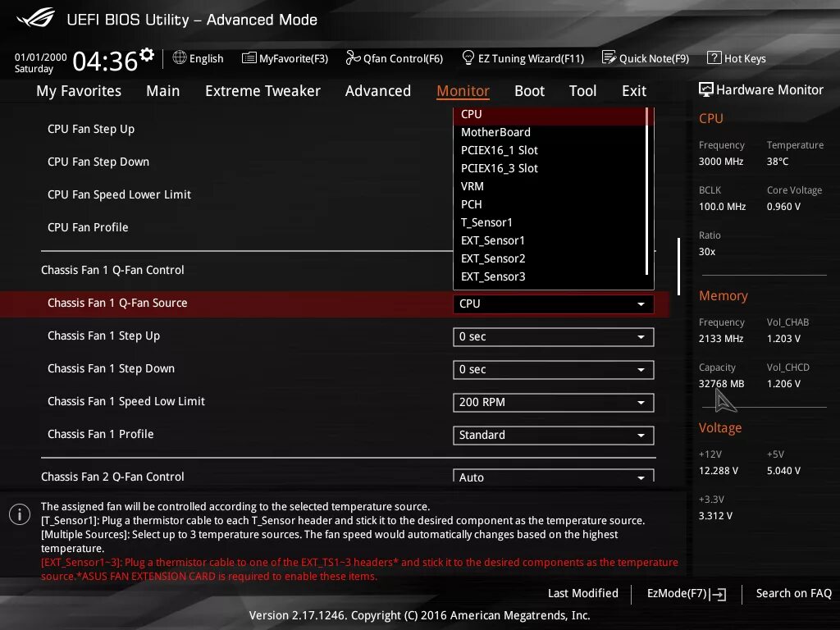Show Hot Keys question mark icon
Viewport: 840px width, 630px height.
[714, 57]
